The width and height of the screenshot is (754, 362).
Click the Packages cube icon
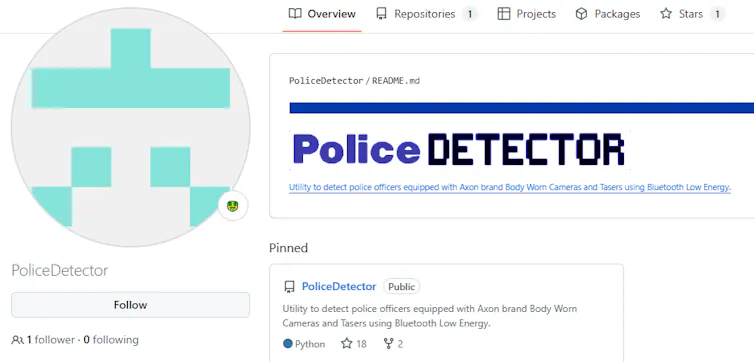pyautogui.click(x=581, y=14)
